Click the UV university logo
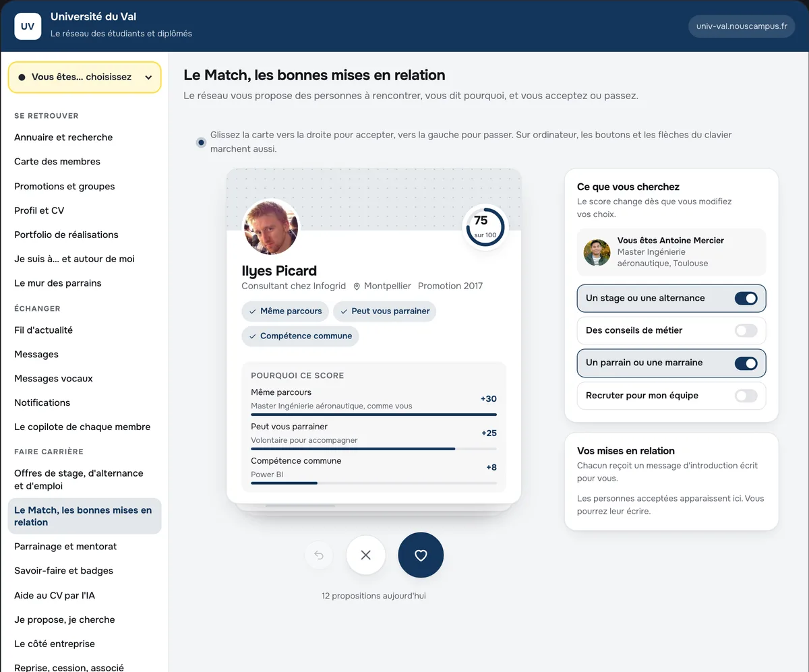The width and height of the screenshot is (809, 672). click(28, 26)
